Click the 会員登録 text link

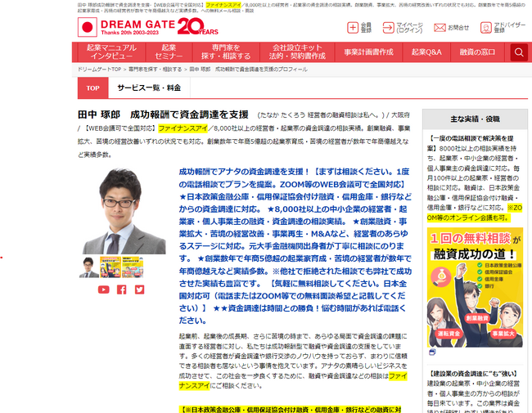[366, 28]
